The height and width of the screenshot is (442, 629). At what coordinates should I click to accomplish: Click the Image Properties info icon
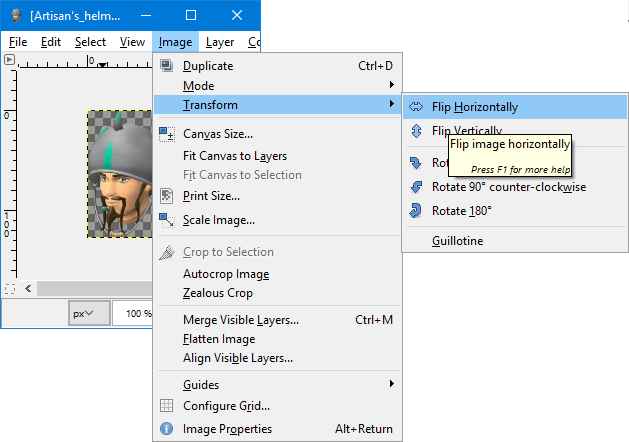click(x=167, y=429)
